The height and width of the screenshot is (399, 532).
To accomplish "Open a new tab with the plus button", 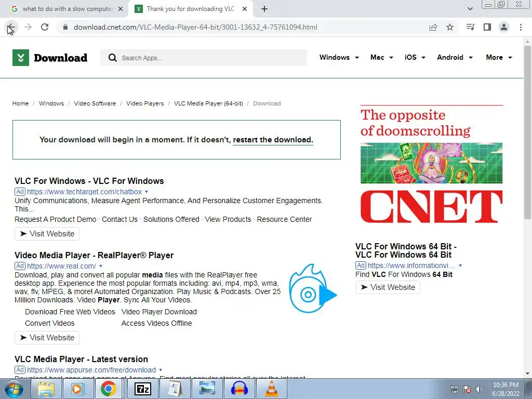I will pyautogui.click(x=264, y=9).
